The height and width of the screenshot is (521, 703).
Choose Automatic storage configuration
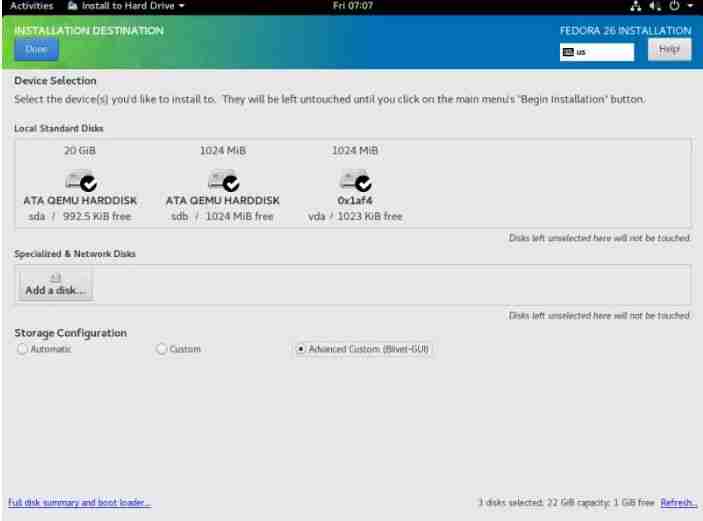pyautogui.click(x=44, y=348)
